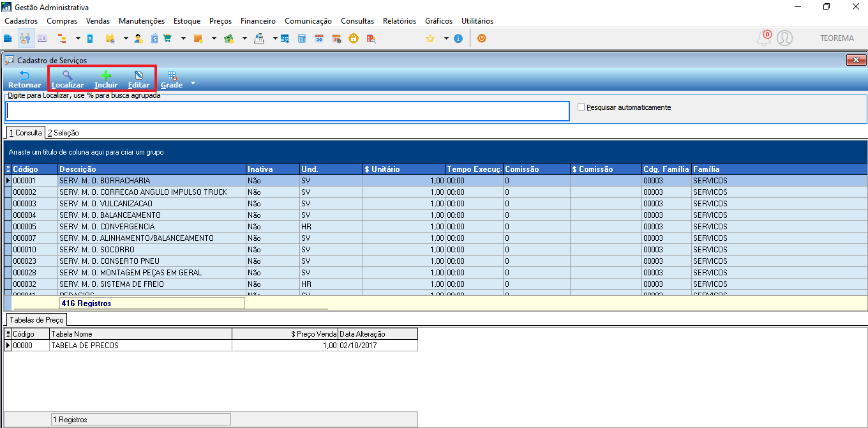
Task: Open the green shopping cart icon
Action: 167,38
